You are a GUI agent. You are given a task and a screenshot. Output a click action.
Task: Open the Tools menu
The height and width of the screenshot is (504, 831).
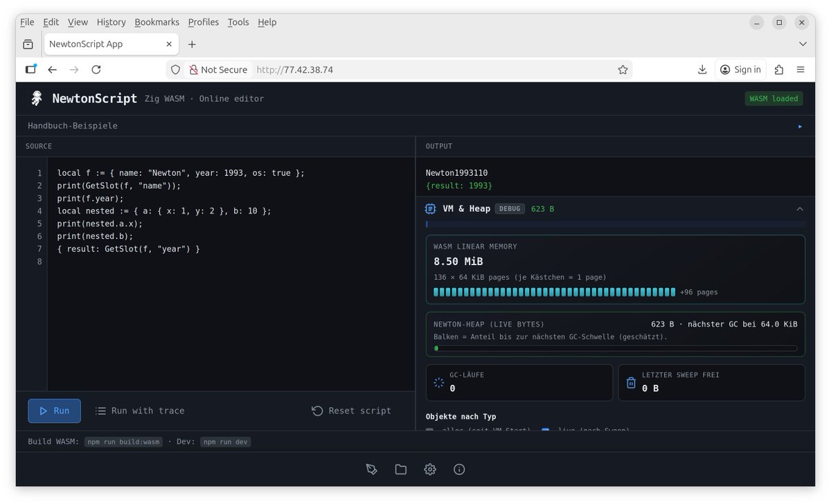tap(238, 22)
